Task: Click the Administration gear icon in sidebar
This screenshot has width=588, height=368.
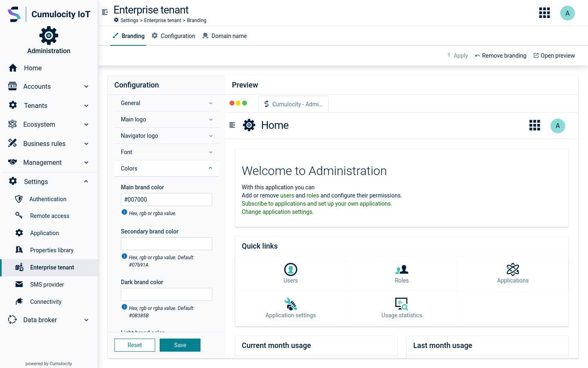Action: pyautogui.click(x=49, y=36)
